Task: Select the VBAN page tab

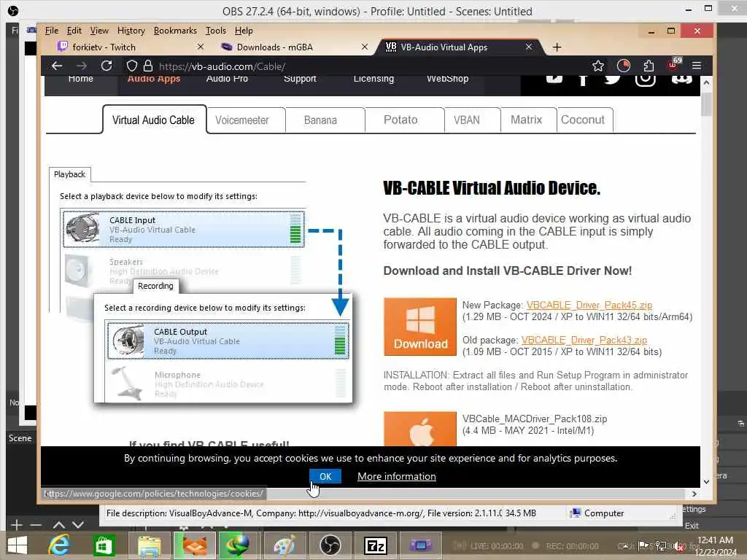Action: (466, 120)
